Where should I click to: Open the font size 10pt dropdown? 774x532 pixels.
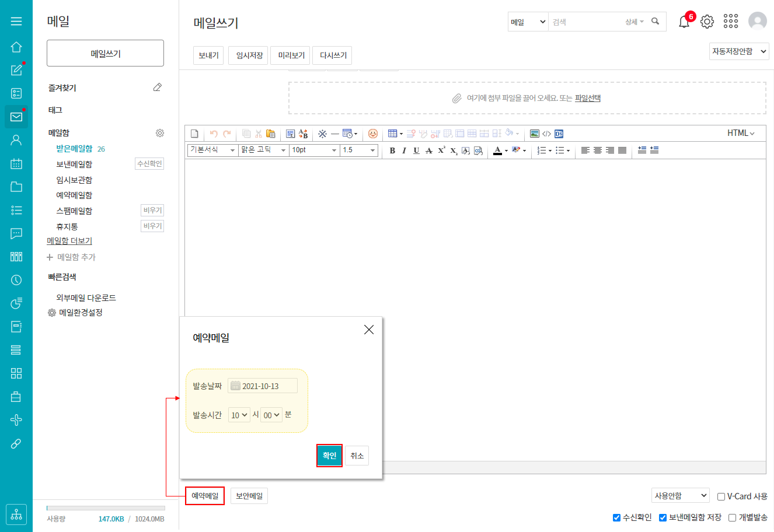click(x=314, y=150)
